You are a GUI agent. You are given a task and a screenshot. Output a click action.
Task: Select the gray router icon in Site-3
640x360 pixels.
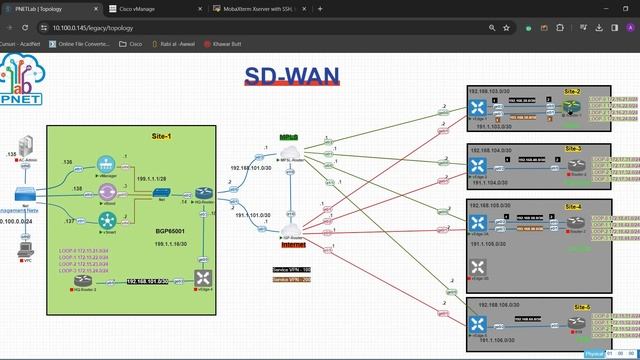tap(576, 166)
